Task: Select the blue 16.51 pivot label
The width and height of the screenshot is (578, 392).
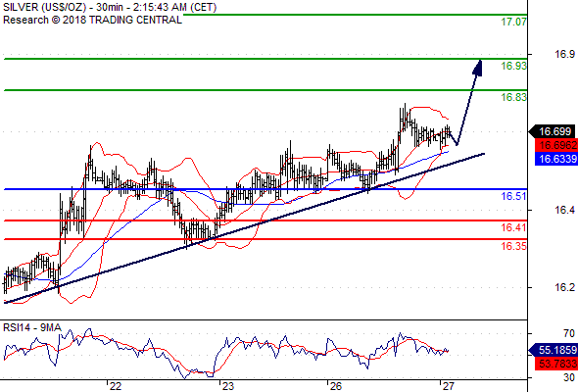Action: (513, 196)
